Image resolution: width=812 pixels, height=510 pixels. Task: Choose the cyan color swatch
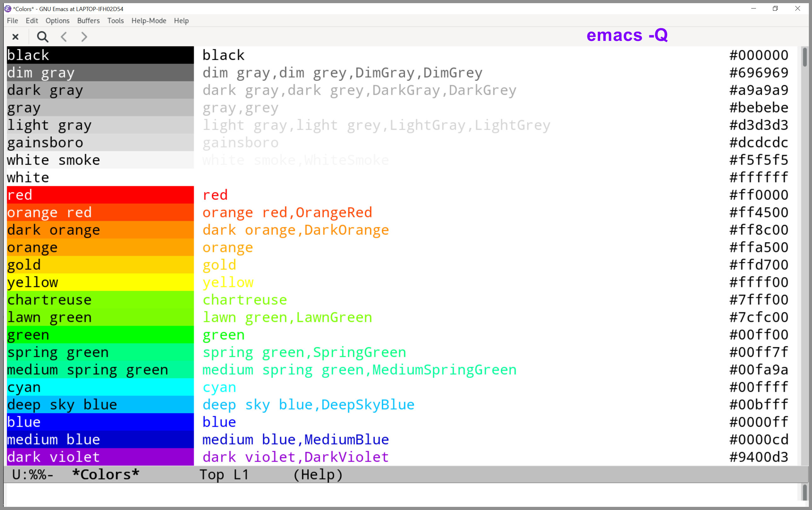100,387
